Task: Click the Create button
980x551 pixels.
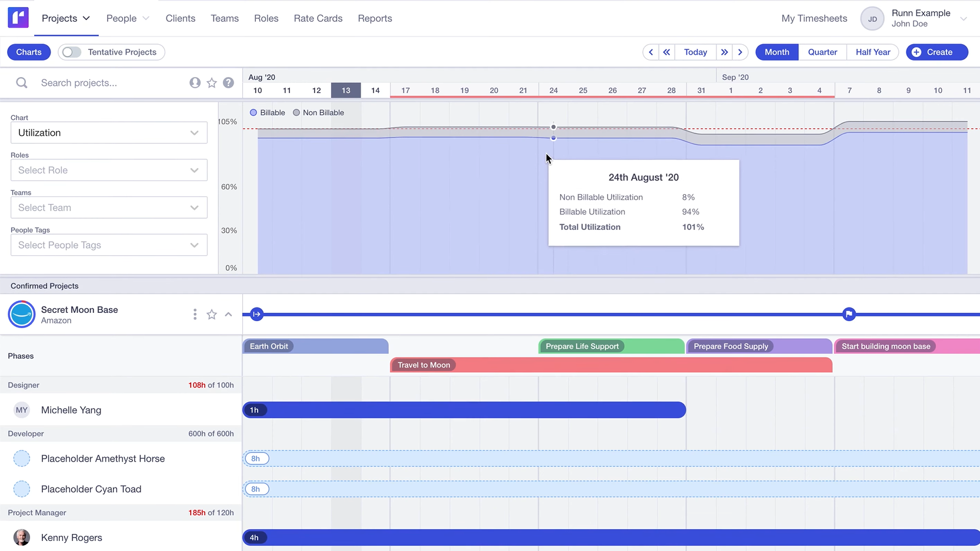Action: (936, 52)
